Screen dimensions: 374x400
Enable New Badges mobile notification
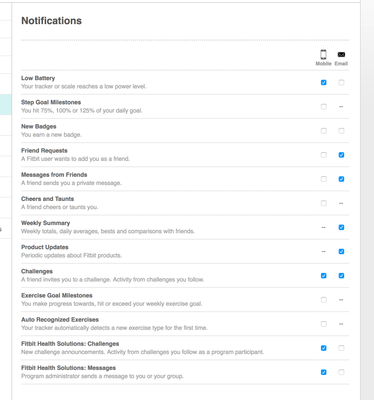pos(323,131)
